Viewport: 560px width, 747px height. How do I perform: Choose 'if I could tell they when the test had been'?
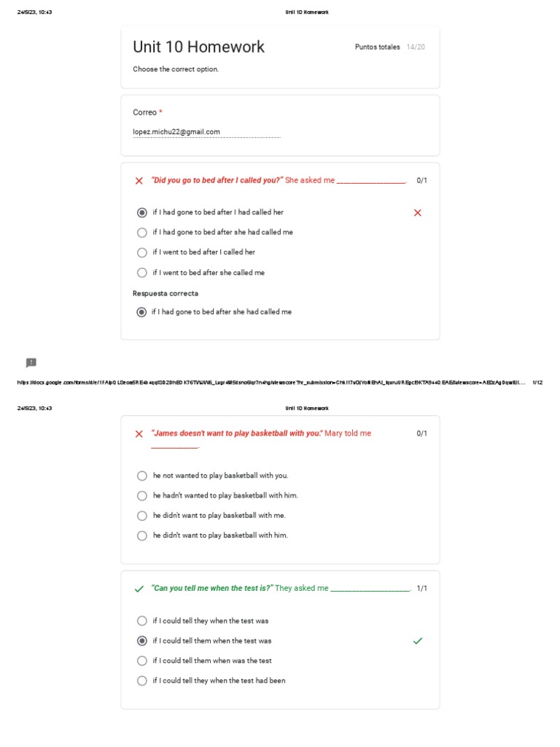(142, 681)
